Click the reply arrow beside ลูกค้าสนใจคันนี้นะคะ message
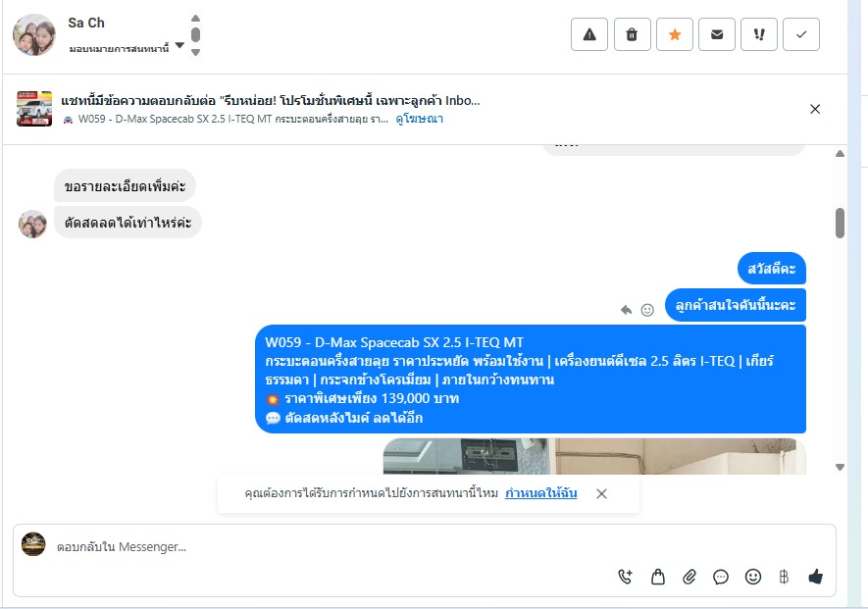Screen dimensions: 868x609 tap(626, 310)
